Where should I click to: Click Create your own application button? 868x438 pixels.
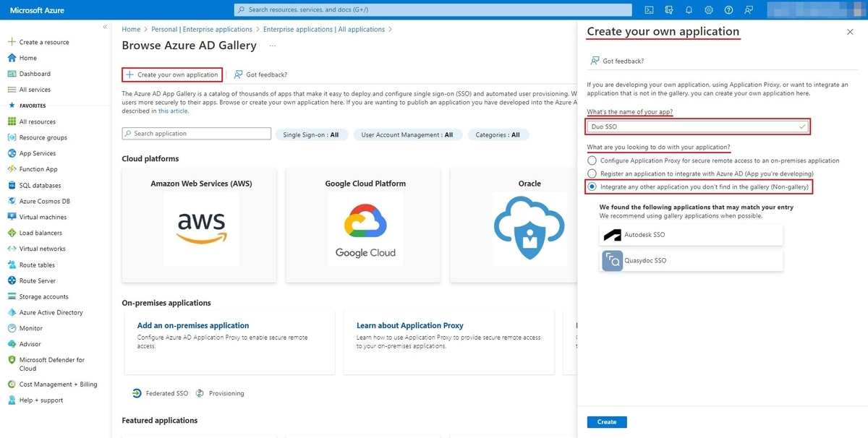point(172,74)
